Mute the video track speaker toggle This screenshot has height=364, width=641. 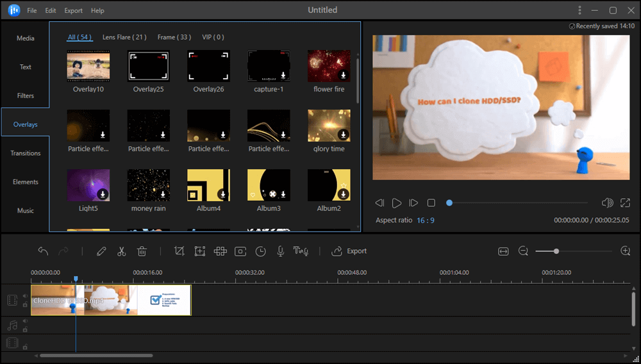[x=25, y=296]
